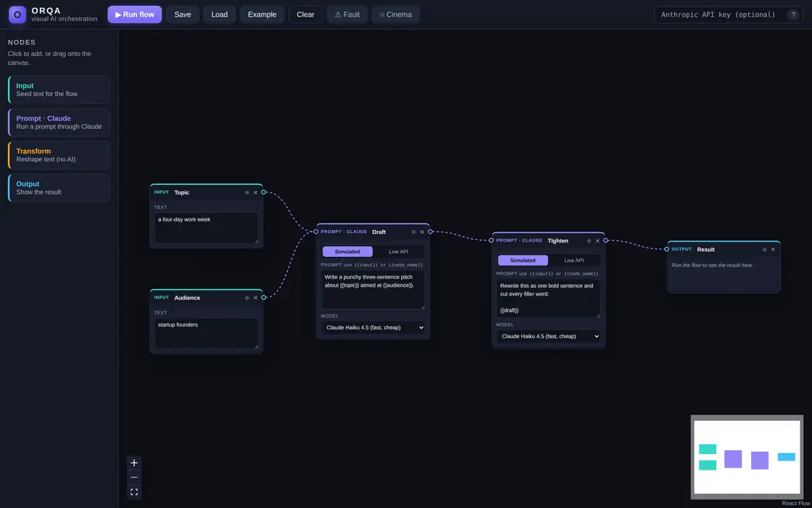Delete the Tighten node with X
The image size is (812, 508).
(597, 240)
